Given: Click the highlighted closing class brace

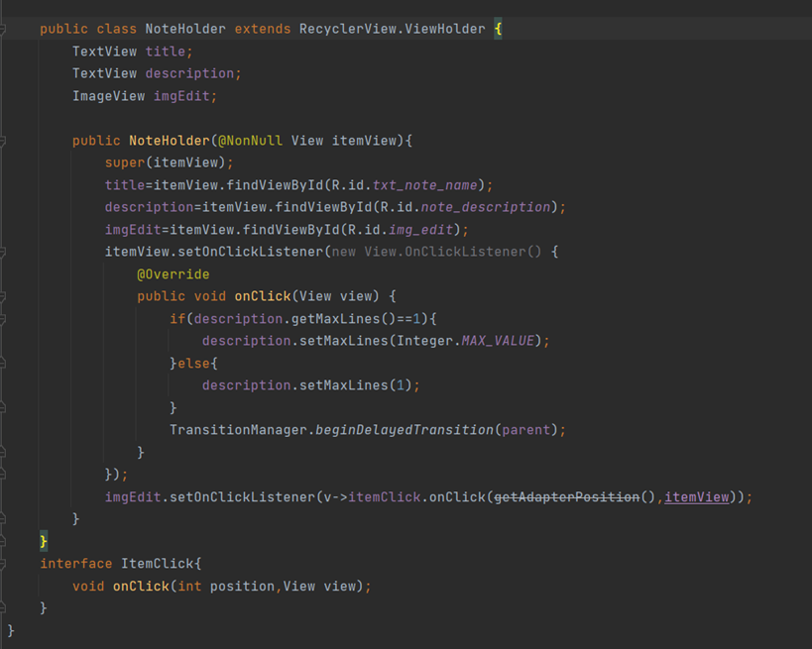Looking at the screenshot, I should pyautogui.click(x=44, y=542).
